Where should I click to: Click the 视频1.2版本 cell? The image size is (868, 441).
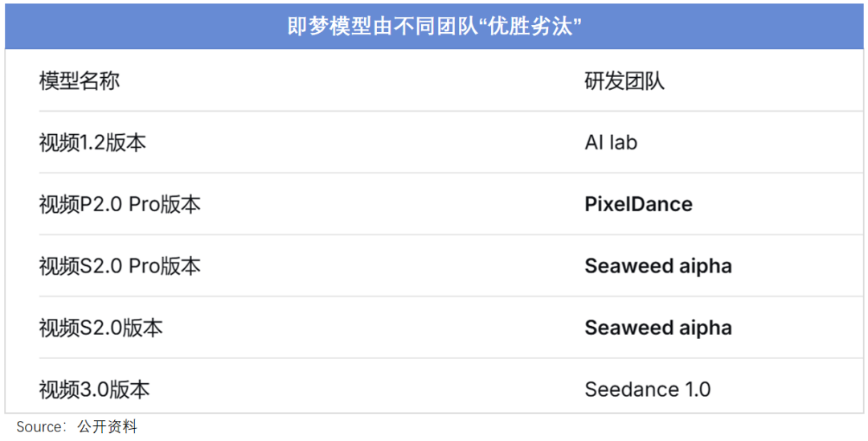(x=92, y=143)
